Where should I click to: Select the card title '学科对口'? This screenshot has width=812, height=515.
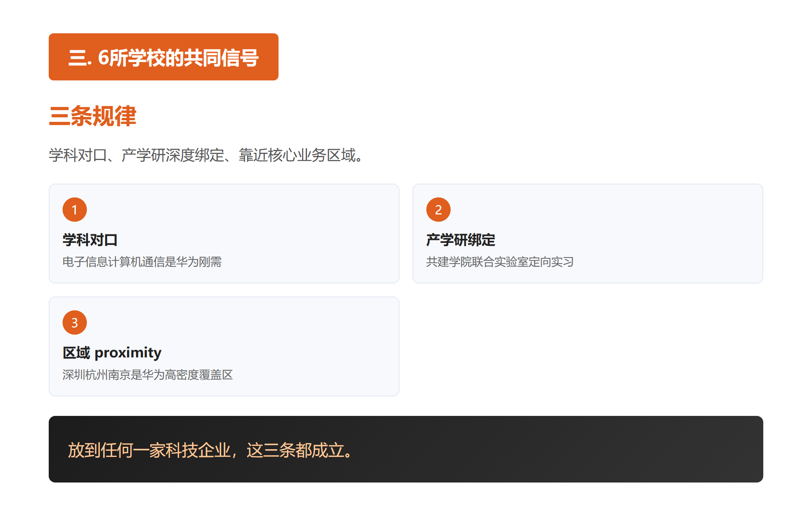point(90,240)
